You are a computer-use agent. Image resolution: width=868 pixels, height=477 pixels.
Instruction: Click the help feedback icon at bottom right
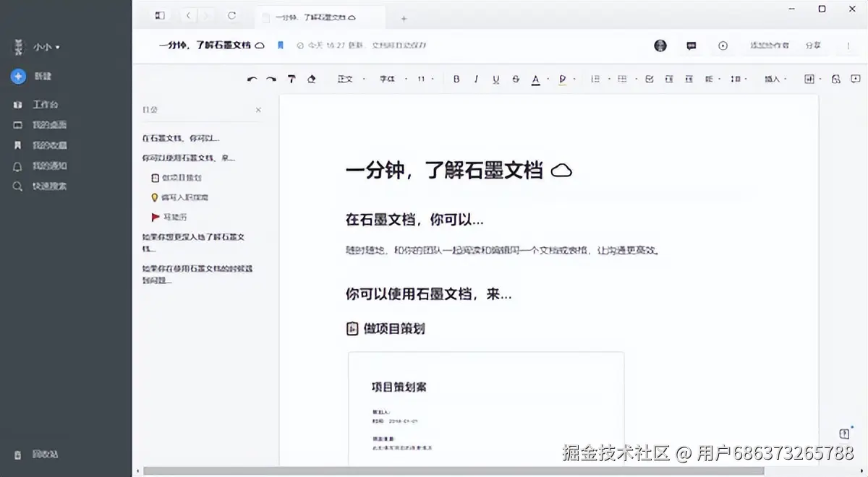tap(844, 434)
